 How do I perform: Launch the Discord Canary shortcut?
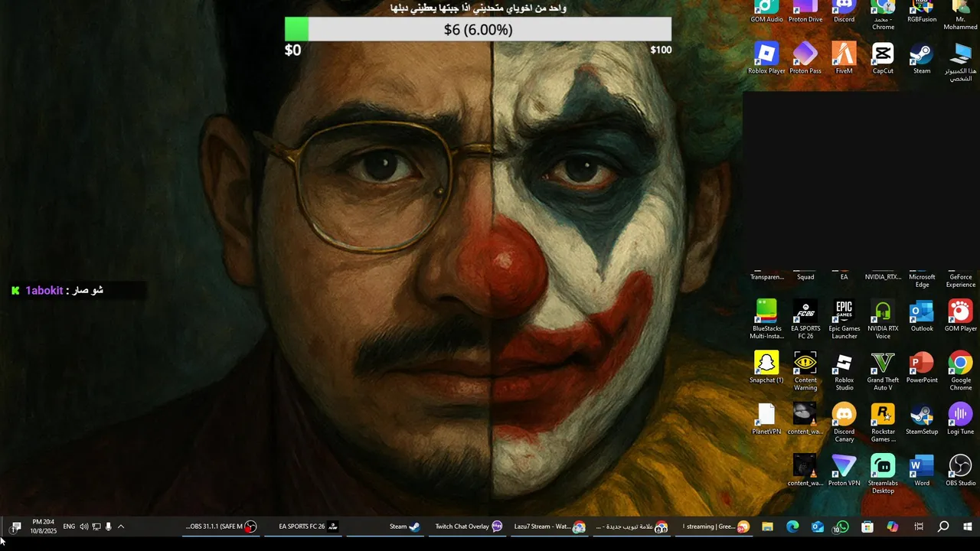point(844,422)
